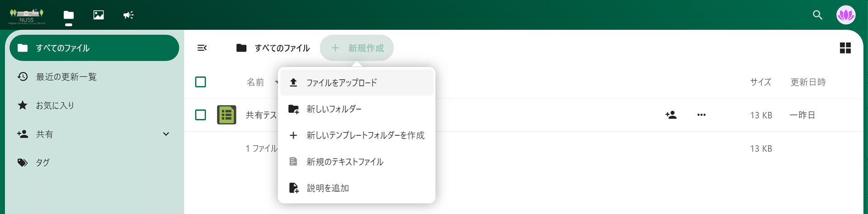Open the Photos app icon
The height and width of the screenshot is (214, 868).
pos(99,15)
